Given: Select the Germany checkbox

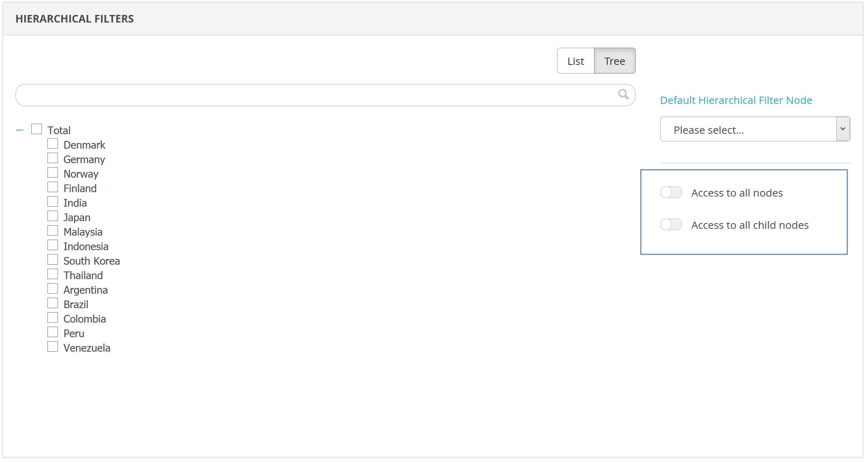Looking at the screenshot, I should pyautogui.click(x=53, y=158).
